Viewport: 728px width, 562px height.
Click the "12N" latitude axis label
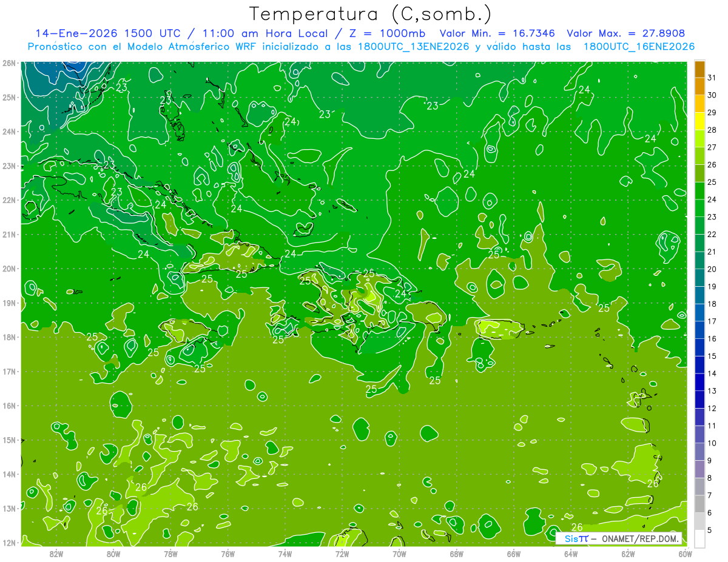[8, 543]
